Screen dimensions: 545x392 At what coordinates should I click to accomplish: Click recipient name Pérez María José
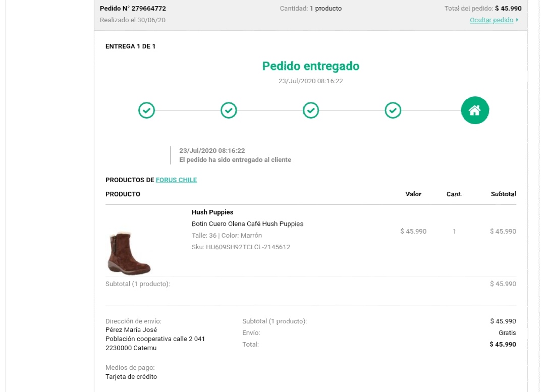pos(131,330)
